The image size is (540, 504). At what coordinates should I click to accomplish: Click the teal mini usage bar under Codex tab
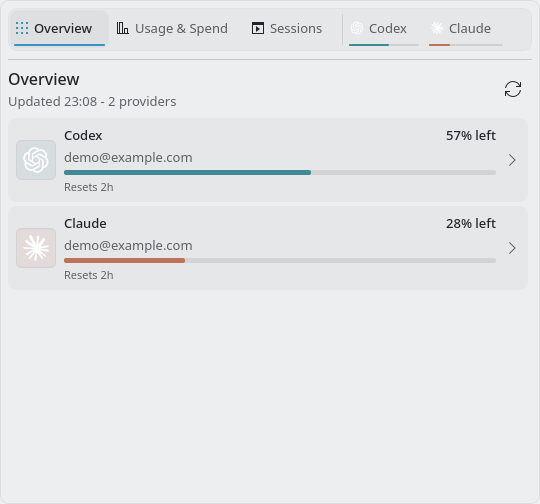(384, 45)
